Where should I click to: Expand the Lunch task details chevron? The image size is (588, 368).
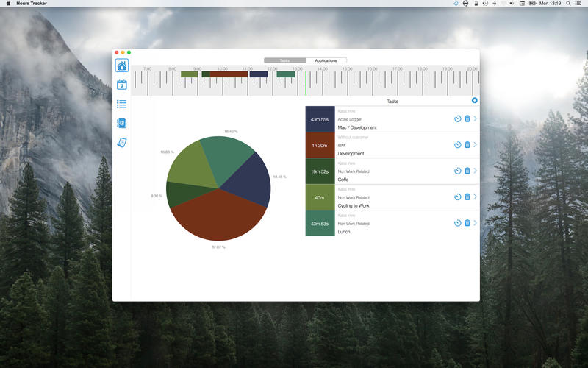476,223
